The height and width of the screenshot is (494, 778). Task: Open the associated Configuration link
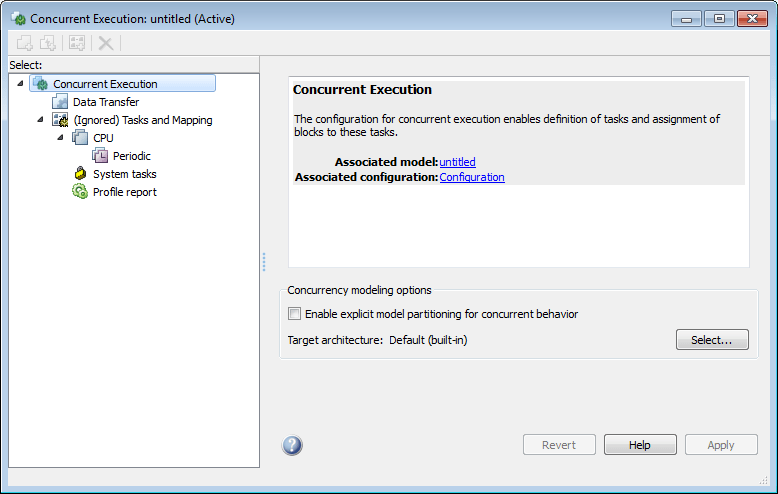472,177
